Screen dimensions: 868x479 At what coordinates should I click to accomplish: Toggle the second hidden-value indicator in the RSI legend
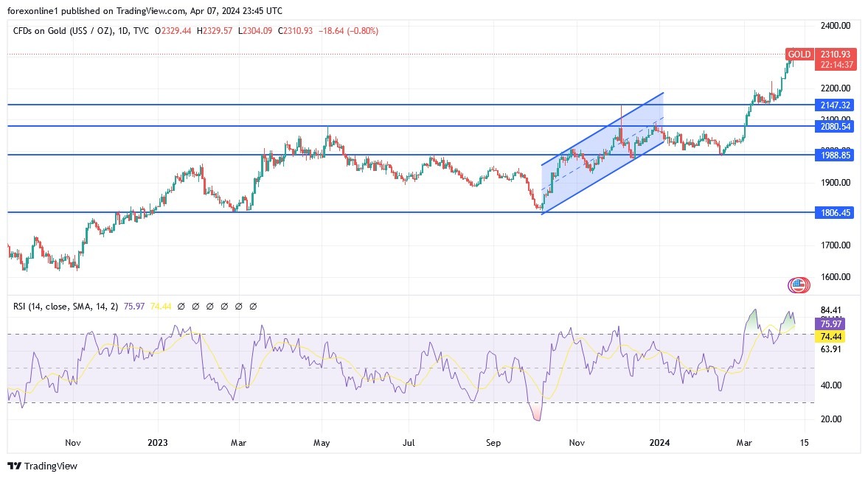click(194, 306)
